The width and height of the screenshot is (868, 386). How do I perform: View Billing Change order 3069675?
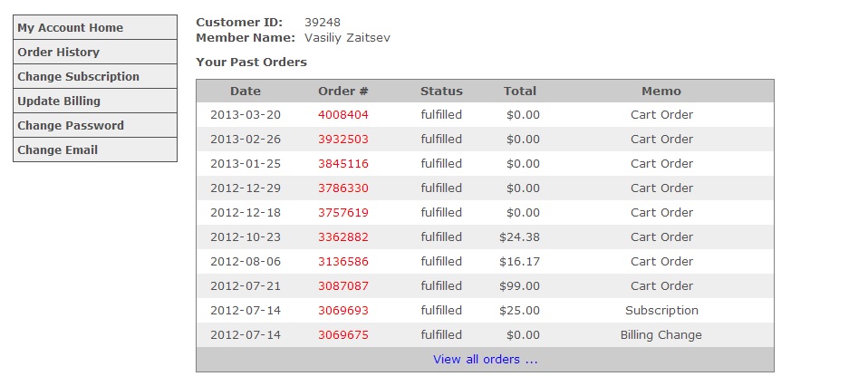[343, 335]
